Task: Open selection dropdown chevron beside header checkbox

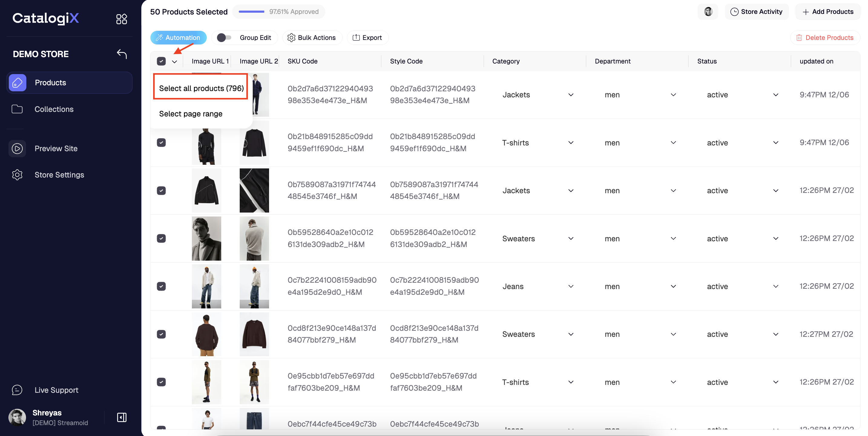Action: [x=174, y=62]
